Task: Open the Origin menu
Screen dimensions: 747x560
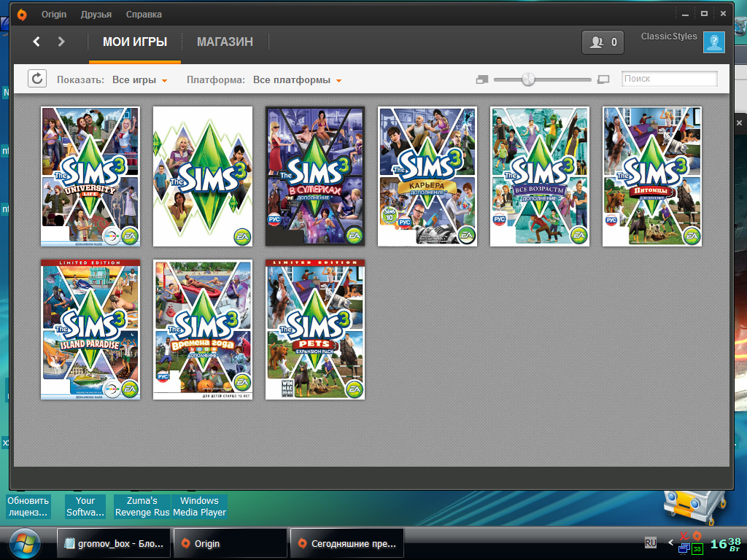Action: pos(54,15)
